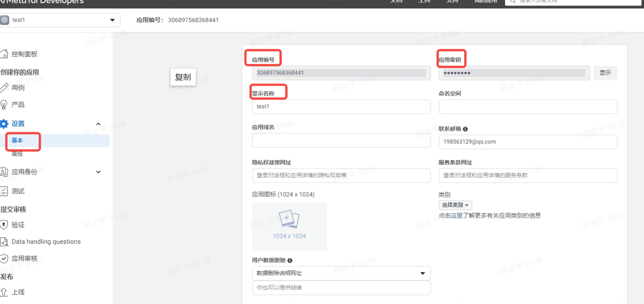The width and height of the screenshot is (644, 304).
Task: Click the 用例 pencil icon in sidebar
Action: (5, 87)
